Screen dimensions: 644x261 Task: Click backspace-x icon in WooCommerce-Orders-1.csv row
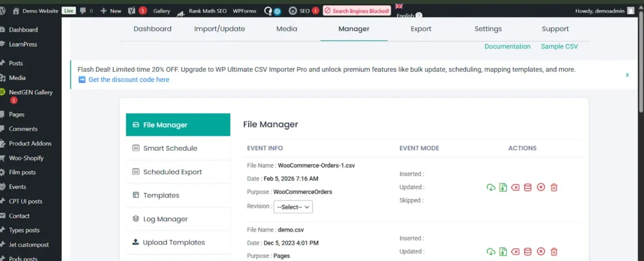[x=515, y=187]
